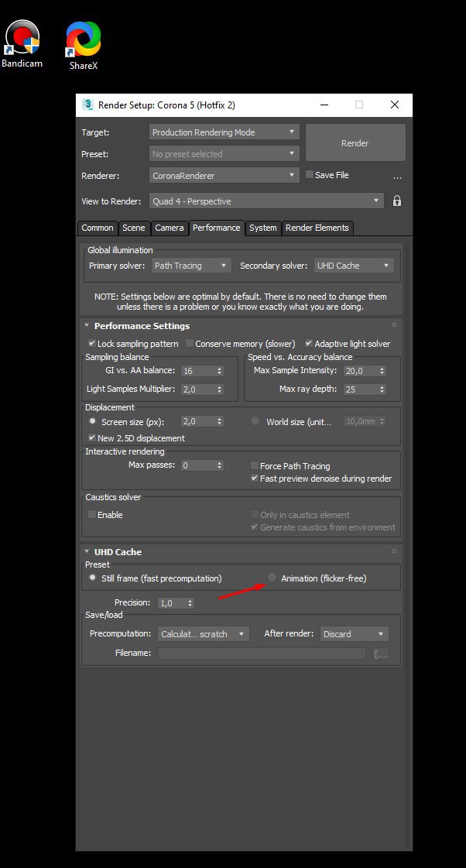Select Screen size (px) radio button
The image size is (466, 868).
[92, 421]
